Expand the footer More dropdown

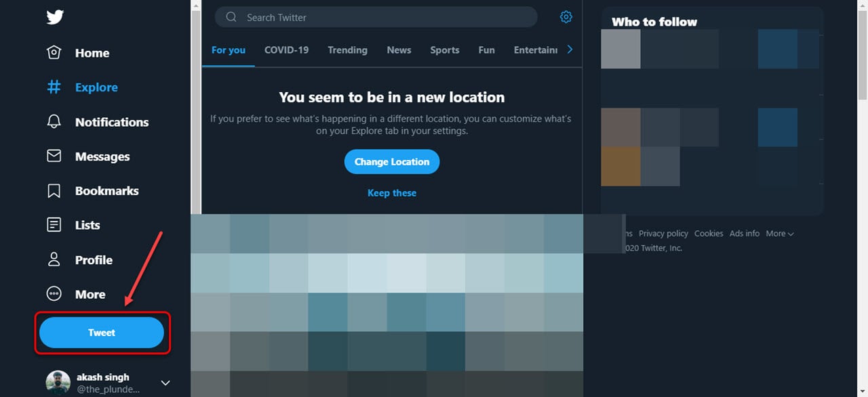(780, 233)
